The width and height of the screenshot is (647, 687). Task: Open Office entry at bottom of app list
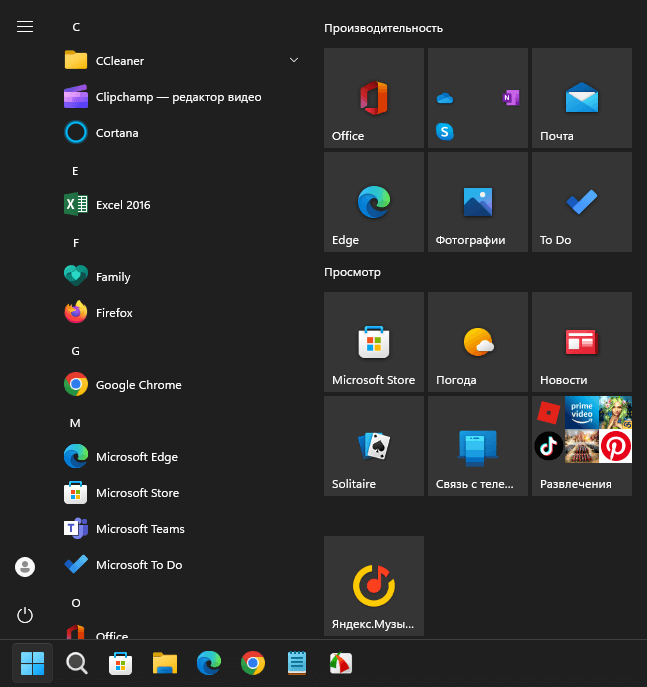click(182, 631)
